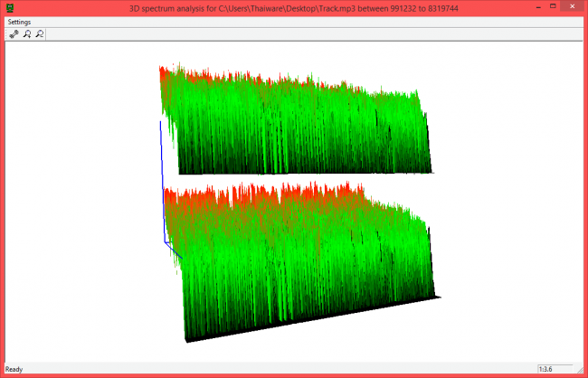Screen dimensions: 588x378
Task: Click the application icon in the title bar
Action: (x=10, y=8)
